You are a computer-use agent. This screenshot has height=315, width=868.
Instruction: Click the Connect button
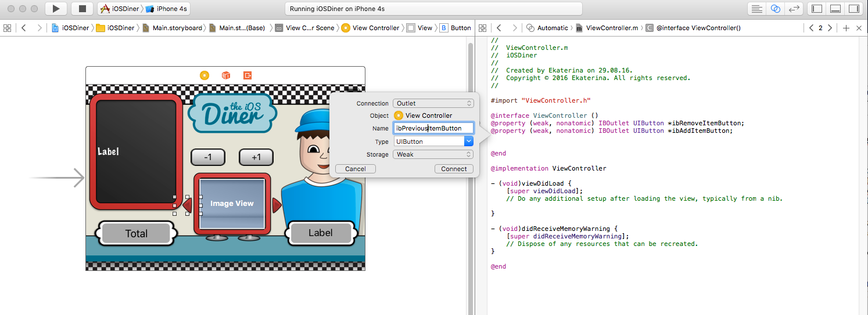click(454, 169)
